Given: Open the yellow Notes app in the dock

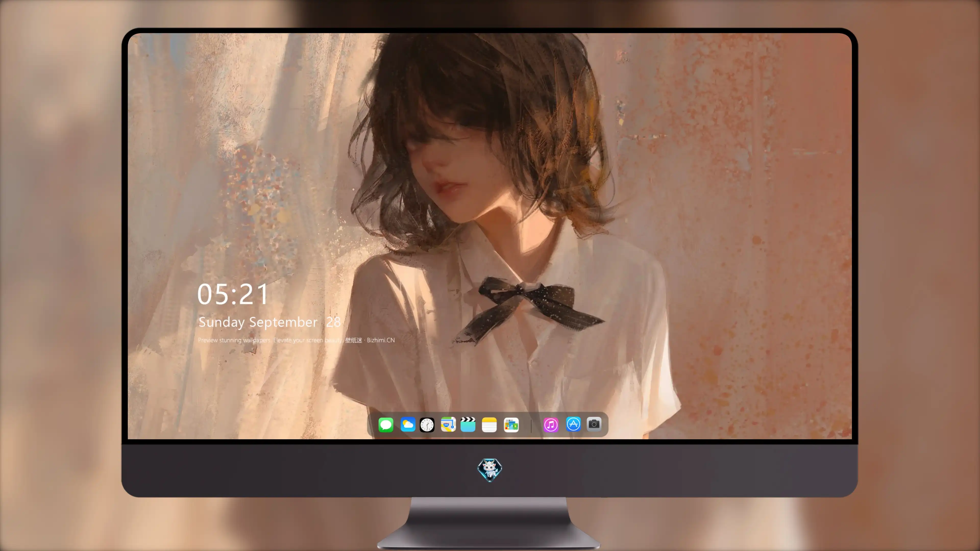Looking at the screenshot, I should coord(489,425).
